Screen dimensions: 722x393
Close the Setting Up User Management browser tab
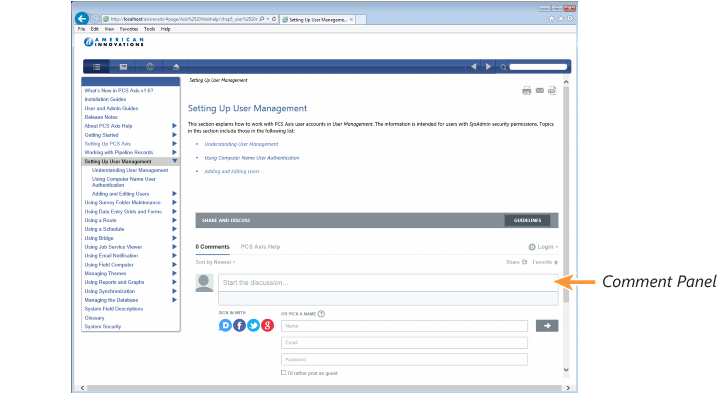[351, 19]
